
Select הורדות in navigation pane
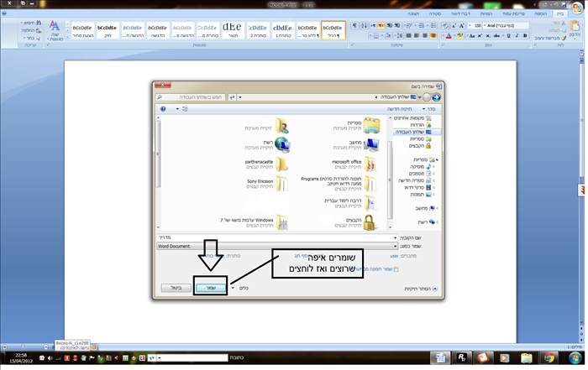pos(420,125)
